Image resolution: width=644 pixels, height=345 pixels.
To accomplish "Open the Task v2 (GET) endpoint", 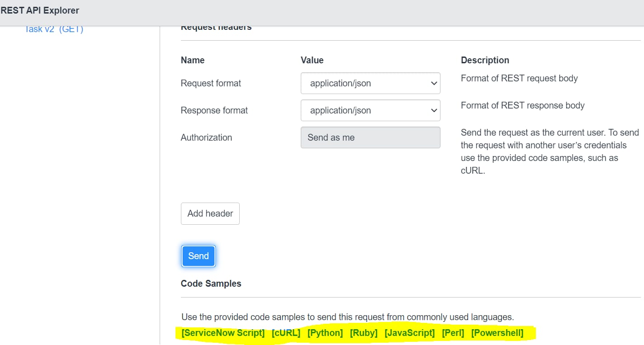I will tap(54, 28).
